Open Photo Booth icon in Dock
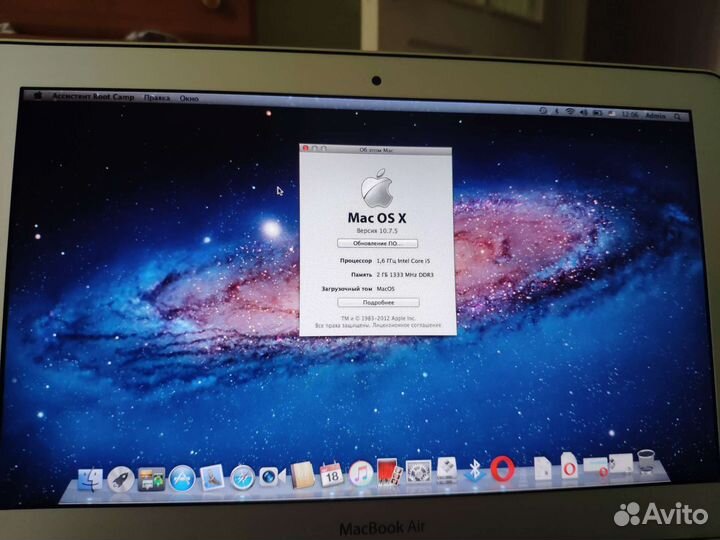This screenshot has width=720, height=540. [389, 472]
